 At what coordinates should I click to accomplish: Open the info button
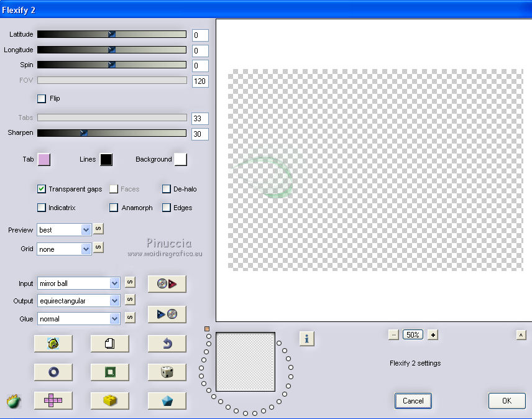(307, 339)
